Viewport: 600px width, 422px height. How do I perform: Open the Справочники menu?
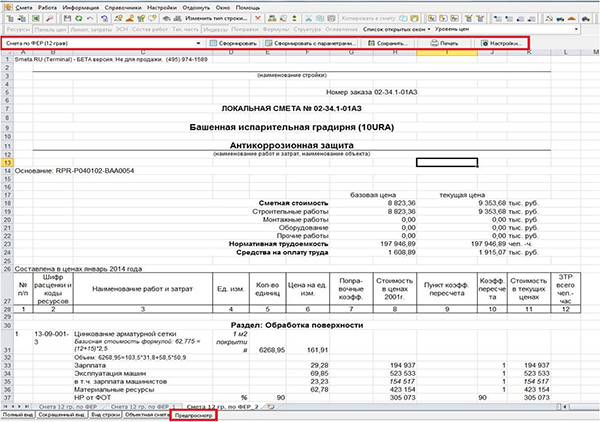point(123,7)
